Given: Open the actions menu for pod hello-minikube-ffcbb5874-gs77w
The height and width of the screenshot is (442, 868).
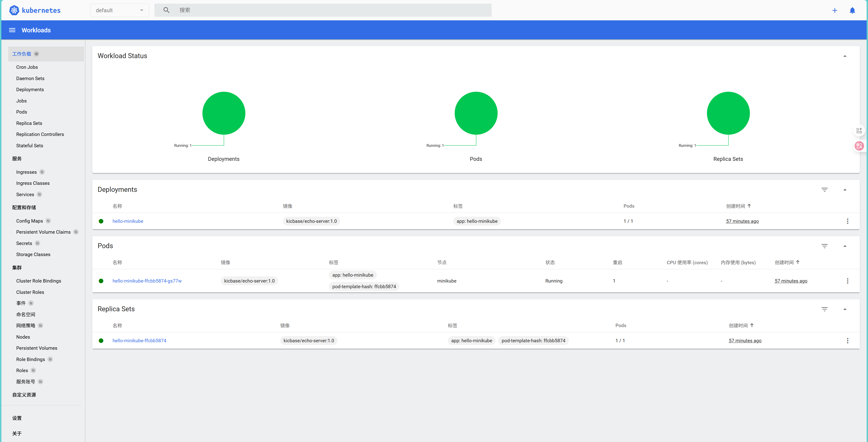Looking at the screenshot, I should coord(847,281).
